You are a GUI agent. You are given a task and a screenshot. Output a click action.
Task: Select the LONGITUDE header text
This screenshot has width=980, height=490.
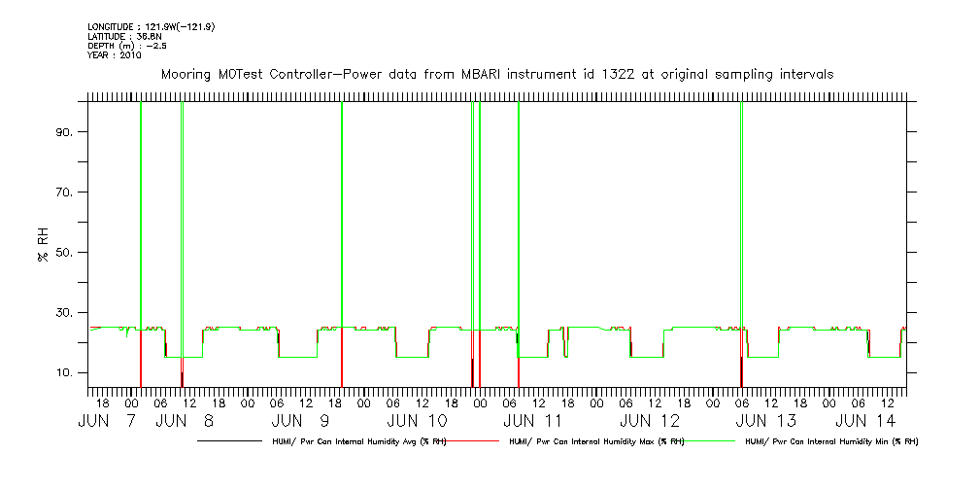pos(151,26)
